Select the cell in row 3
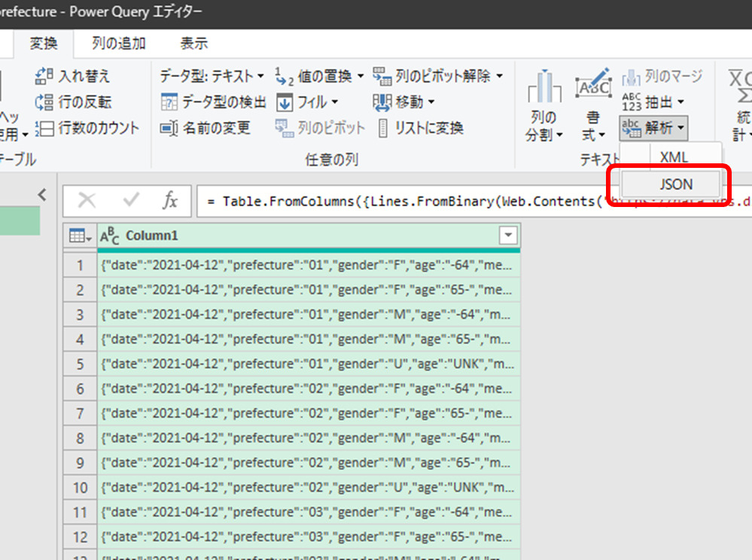Screen dimensions: 752x560 click(x=309, y=315)
